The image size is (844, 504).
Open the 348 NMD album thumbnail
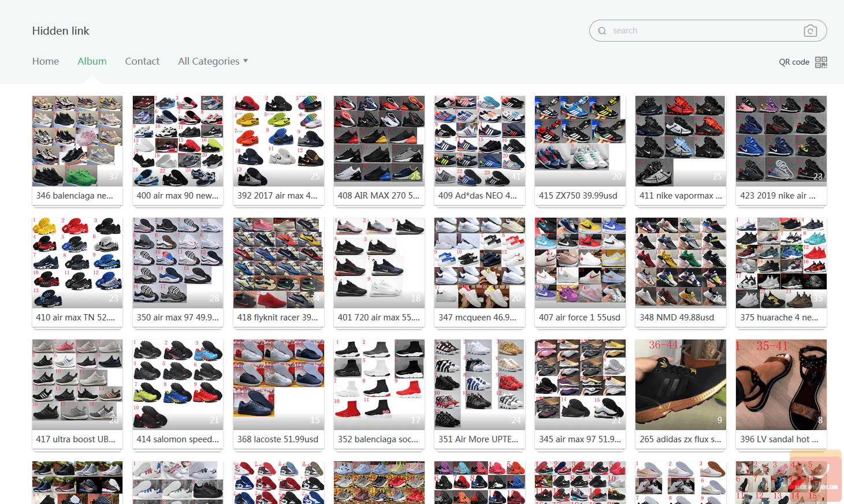tap(681, 263)
